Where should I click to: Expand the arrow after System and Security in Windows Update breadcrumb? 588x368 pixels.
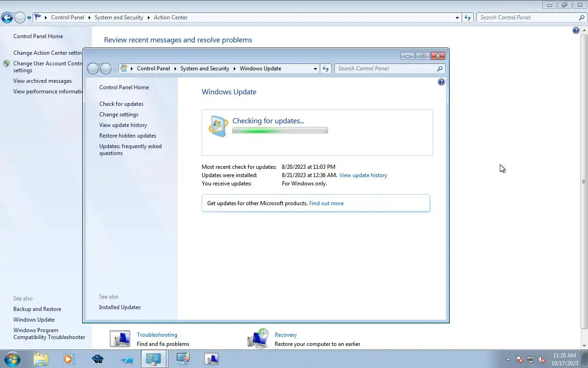point(234,69)
